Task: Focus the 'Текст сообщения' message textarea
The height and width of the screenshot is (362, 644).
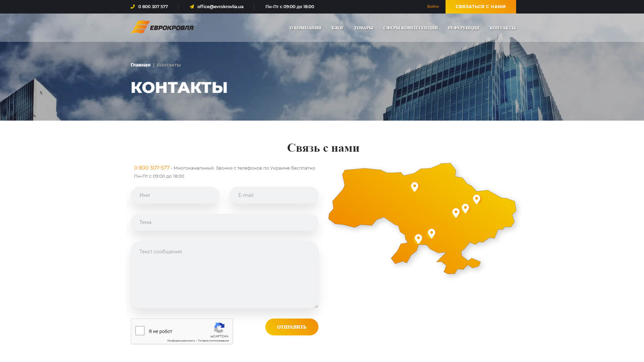Action: [224, 275]
